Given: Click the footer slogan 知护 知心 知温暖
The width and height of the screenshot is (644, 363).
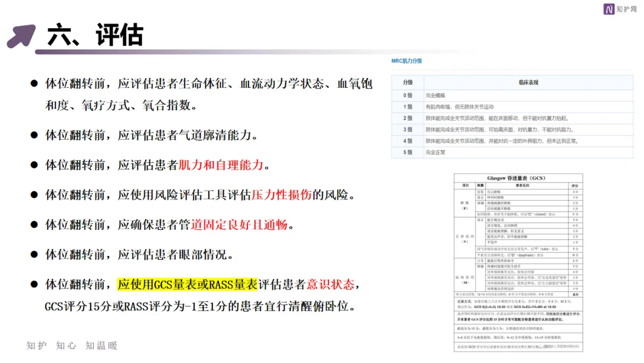Looking at the screenshot, I should 72,346.
